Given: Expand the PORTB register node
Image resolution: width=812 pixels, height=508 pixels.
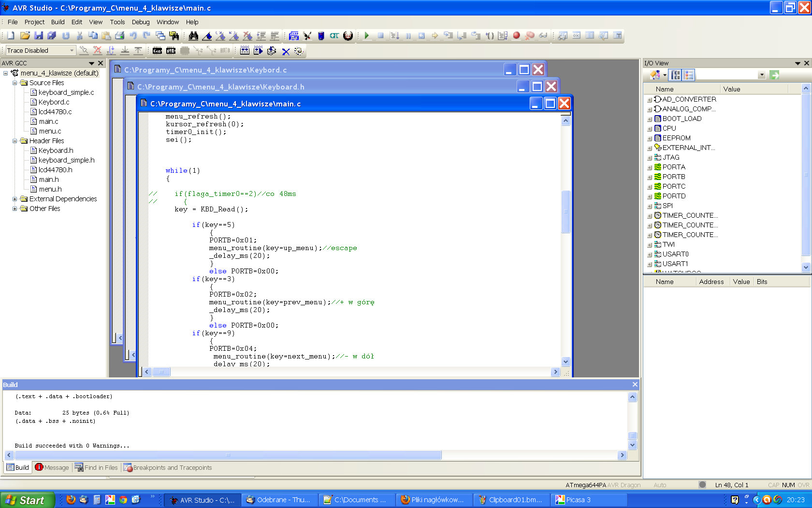Looking at the screenshot, I should pos(650,177).
